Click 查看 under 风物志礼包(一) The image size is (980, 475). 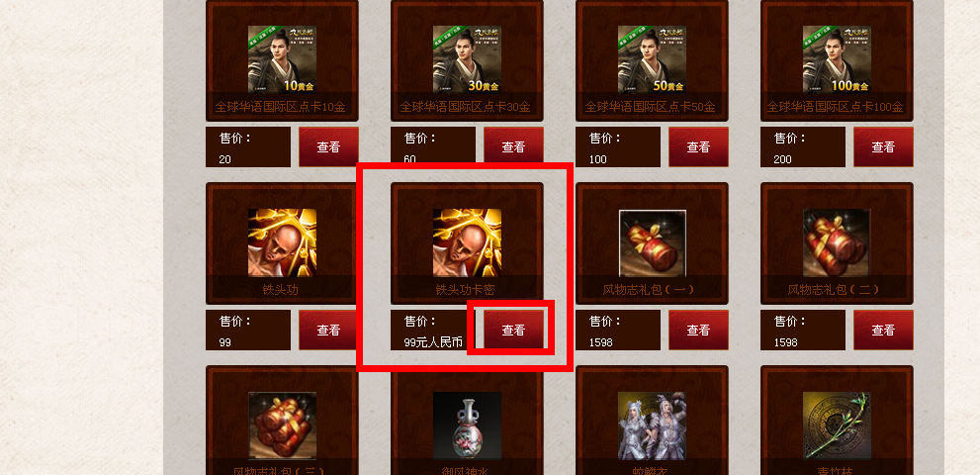[x=699, y=330]
